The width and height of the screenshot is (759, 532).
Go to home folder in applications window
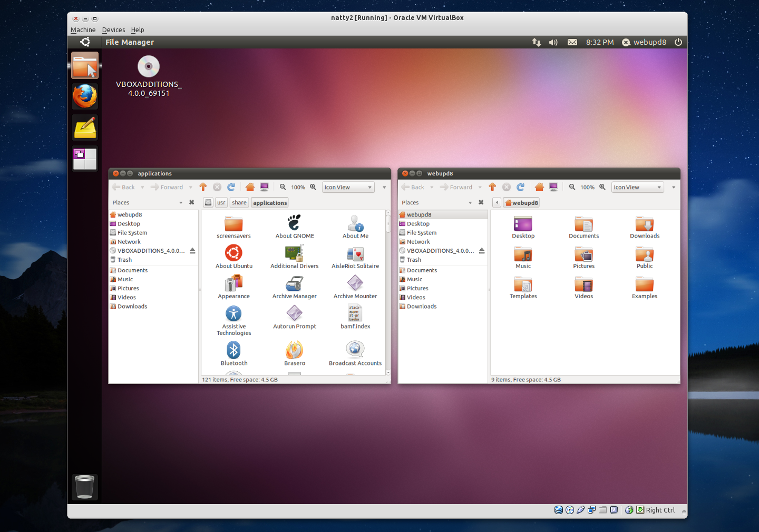(250, 187)
